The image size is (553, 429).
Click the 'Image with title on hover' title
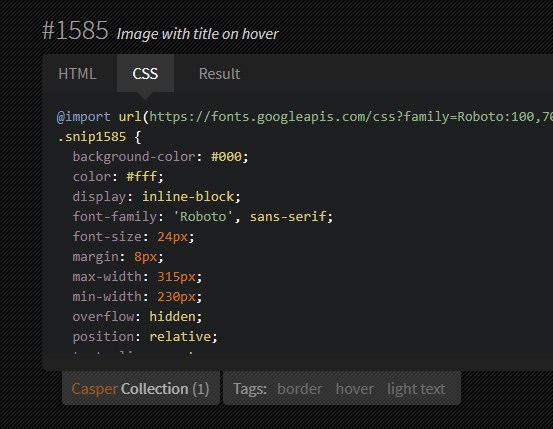click(x=198, y=34)
